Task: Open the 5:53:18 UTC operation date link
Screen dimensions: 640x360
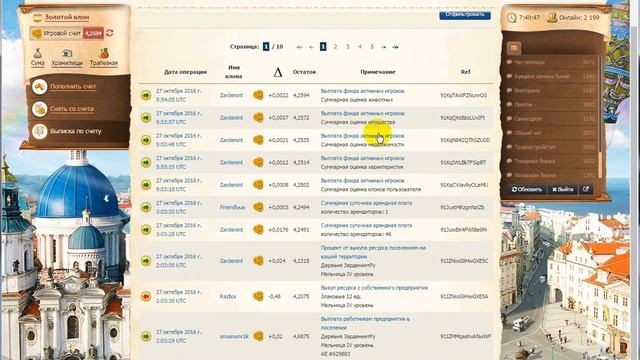Action: click(x=179, y=185)
